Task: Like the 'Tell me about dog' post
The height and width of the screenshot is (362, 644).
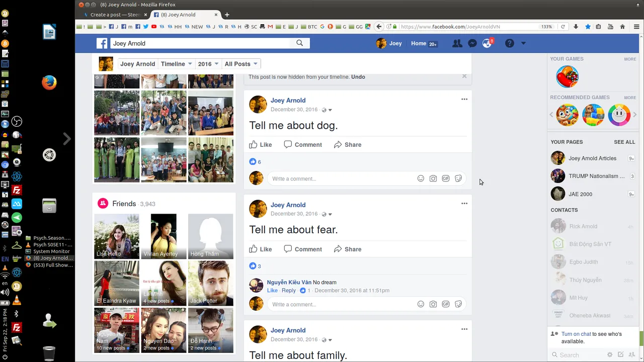Action: tap(261, 145)
